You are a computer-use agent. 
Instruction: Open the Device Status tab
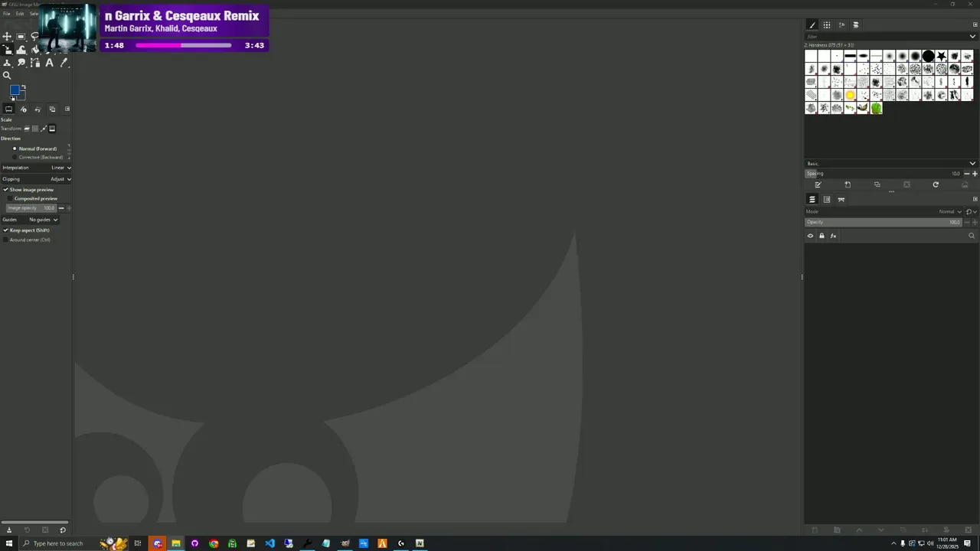coord(23,109)
